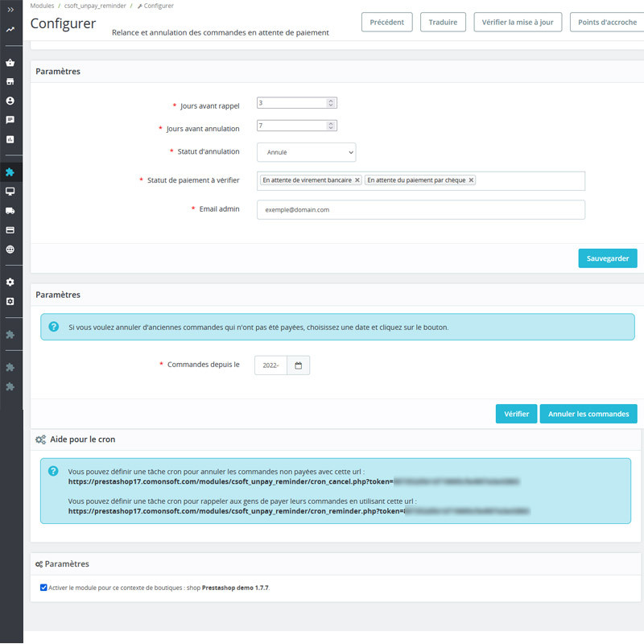Click into the 'Email admin' text field

(420, 209)
